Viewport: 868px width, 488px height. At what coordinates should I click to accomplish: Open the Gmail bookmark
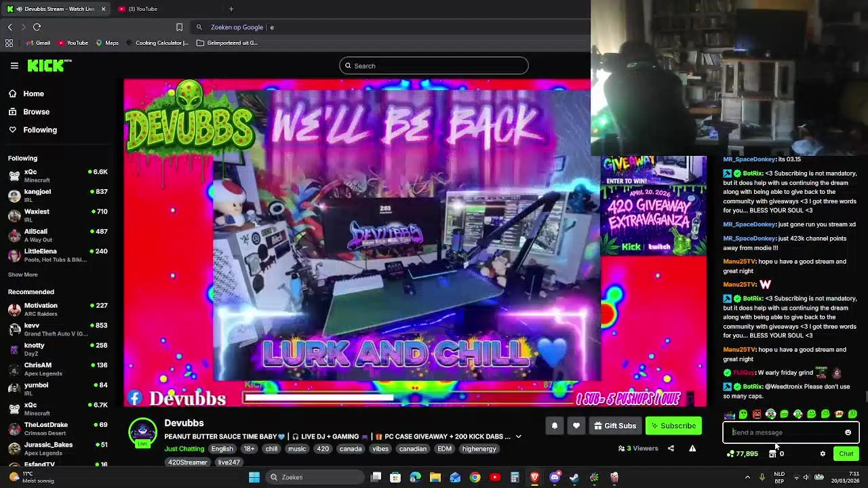point(38,43)
